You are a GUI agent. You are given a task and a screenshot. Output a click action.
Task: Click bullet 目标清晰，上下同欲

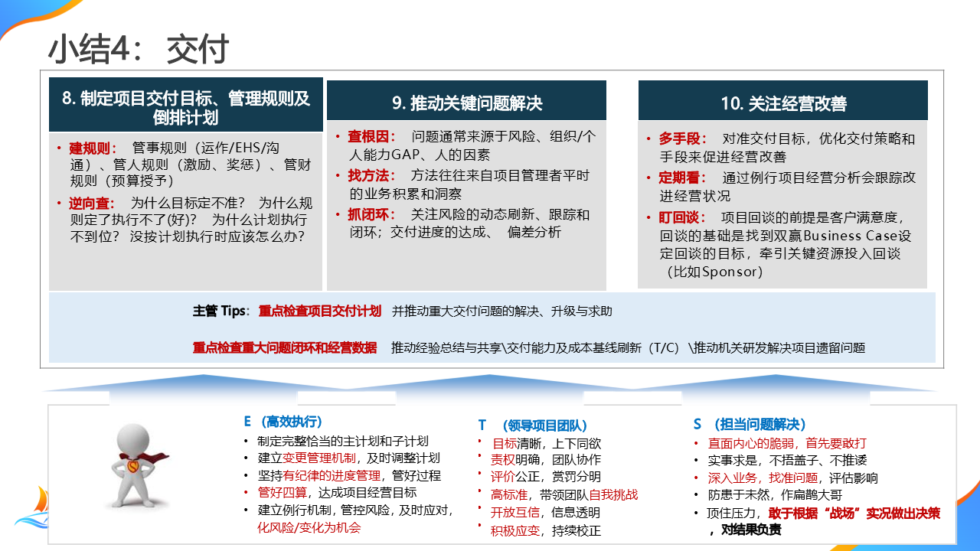tap(546, 443)
